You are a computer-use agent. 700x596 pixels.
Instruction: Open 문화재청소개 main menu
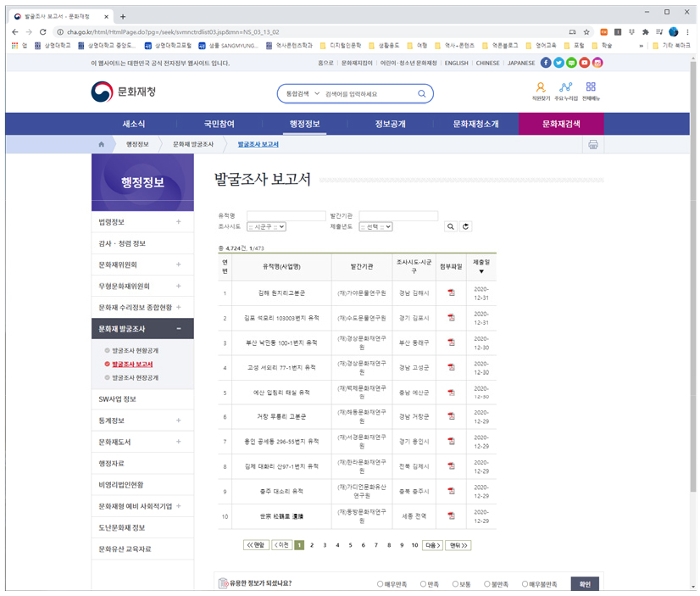[476, 124]
